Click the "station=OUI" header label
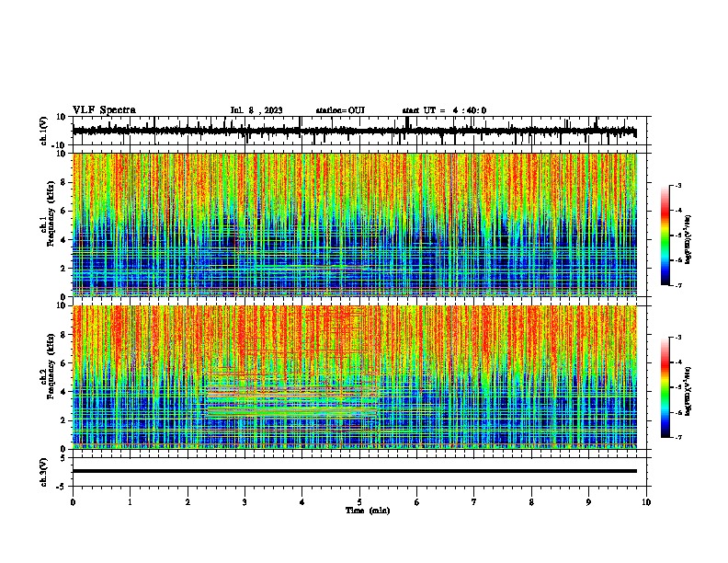The image size is (728, 563). click(x=340, y=110)
